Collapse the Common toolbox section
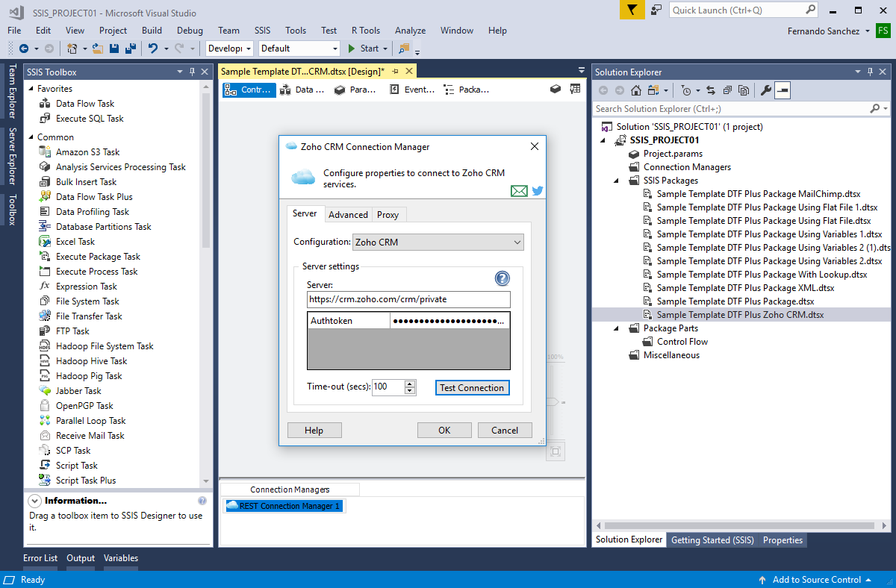The width and height of the screenshot is (896, 588). tap(31, 137)
